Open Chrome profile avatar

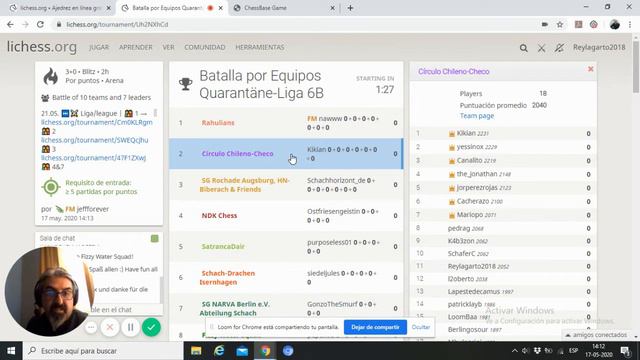615,24
